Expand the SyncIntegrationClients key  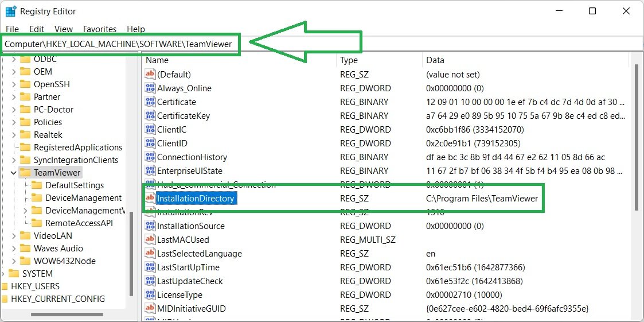[14, 160]
